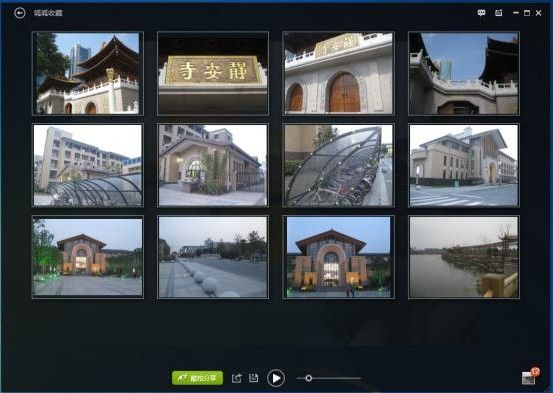Viewport: 553px width, 393px height.
Task: Open photo tray icon with red 12 badge
Action: [530, 376]
